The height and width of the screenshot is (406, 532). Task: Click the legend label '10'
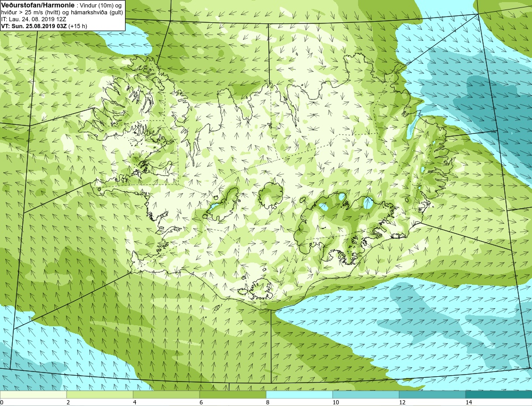336,402
